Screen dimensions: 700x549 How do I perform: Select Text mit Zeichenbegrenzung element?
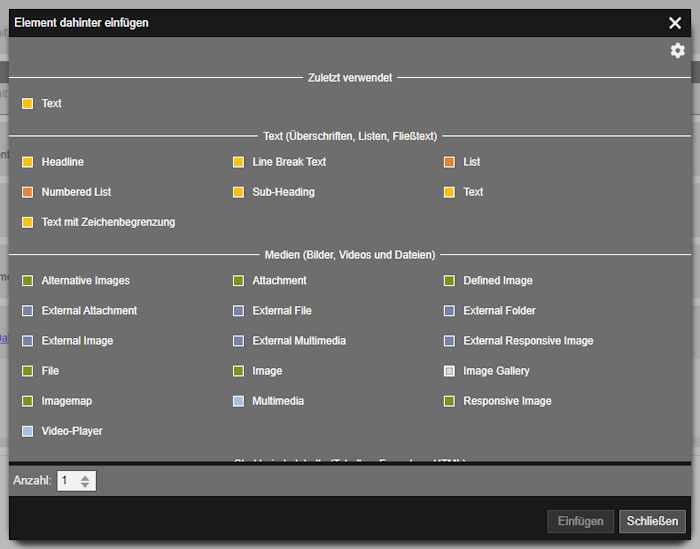99,222
